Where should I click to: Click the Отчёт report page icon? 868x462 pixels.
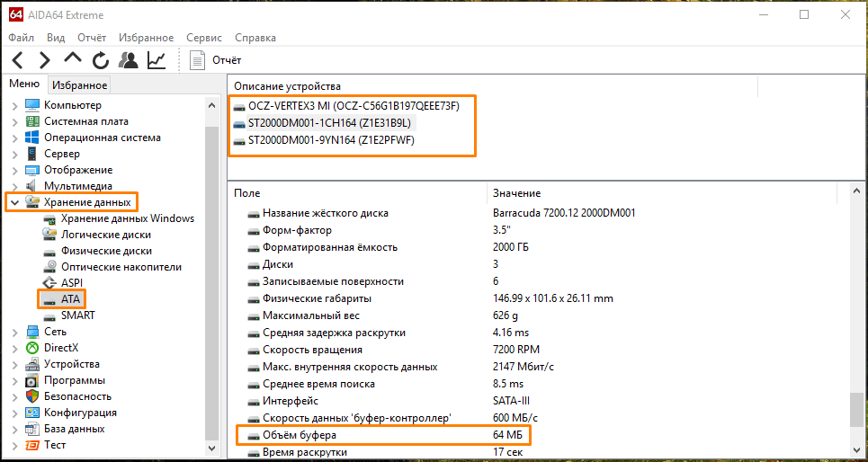tap(197, 59)
